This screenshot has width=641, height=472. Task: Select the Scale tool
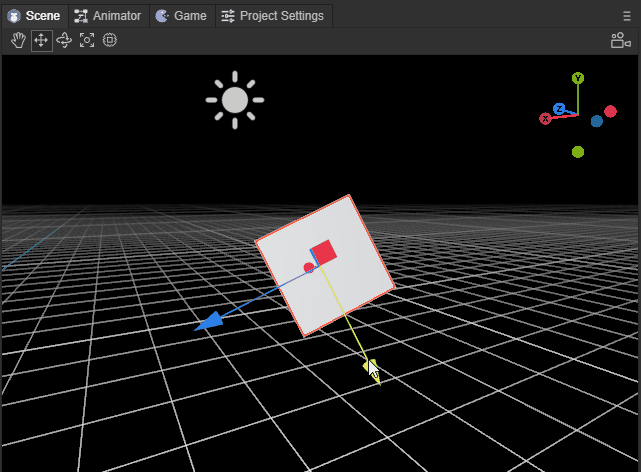pyautogui.click(x=87, y=40)
